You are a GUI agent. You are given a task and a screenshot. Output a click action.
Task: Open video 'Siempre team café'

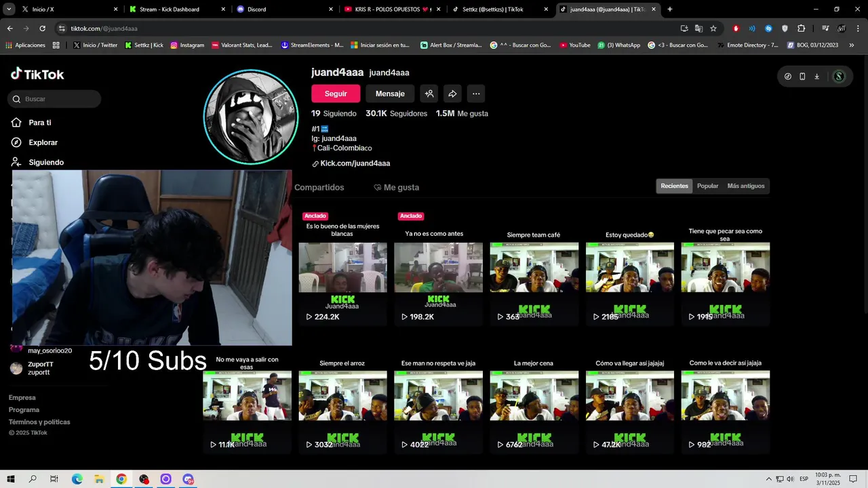pyautogui.click(x=534, y=268)
